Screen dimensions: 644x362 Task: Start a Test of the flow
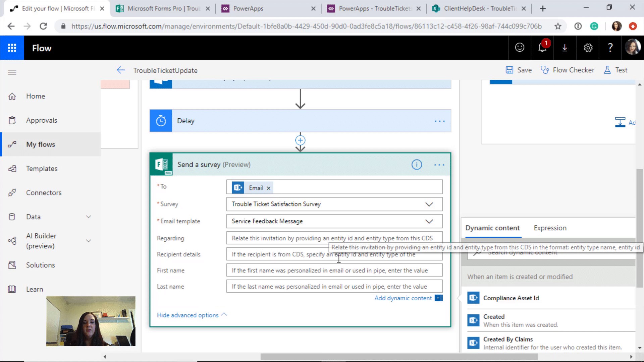point(615,70)
